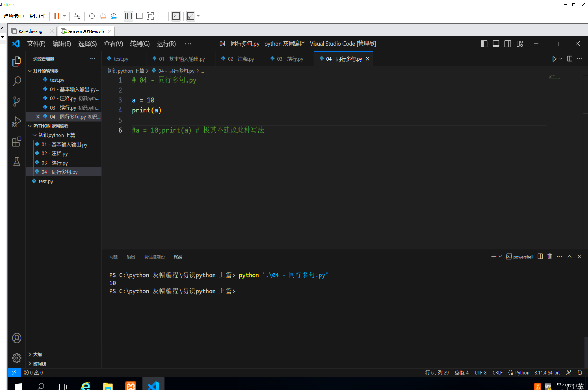Customize layout icon in title bar

[x=520, y=44]
